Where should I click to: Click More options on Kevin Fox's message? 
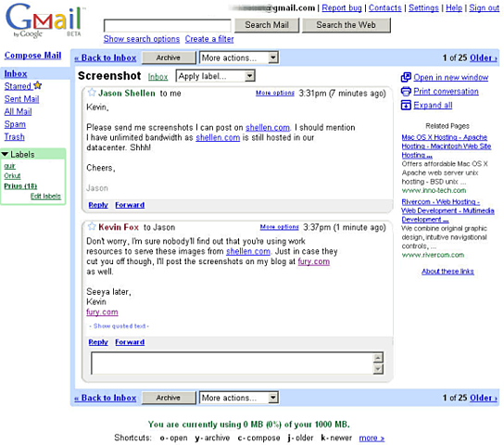pyautogui.click(x=279, y=227)
